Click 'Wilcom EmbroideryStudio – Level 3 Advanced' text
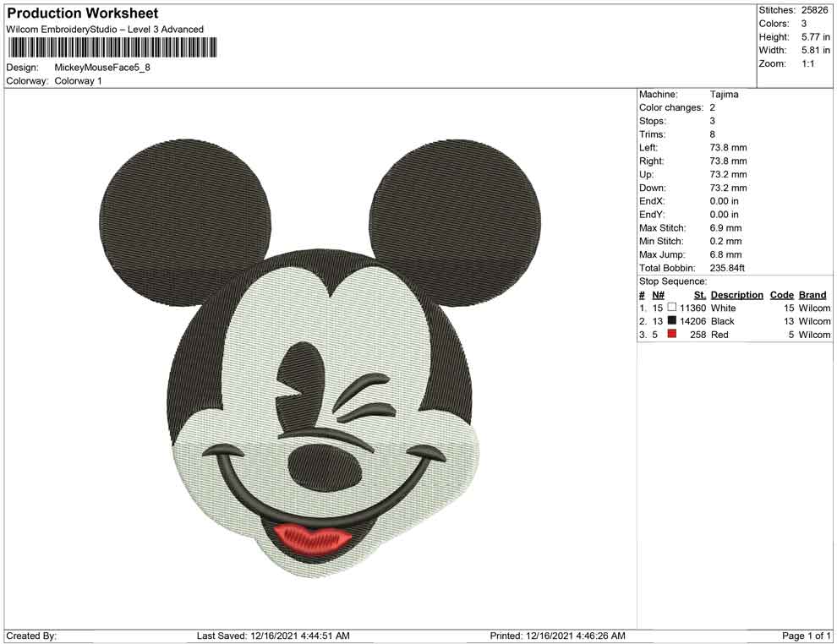 coord(105,30)
